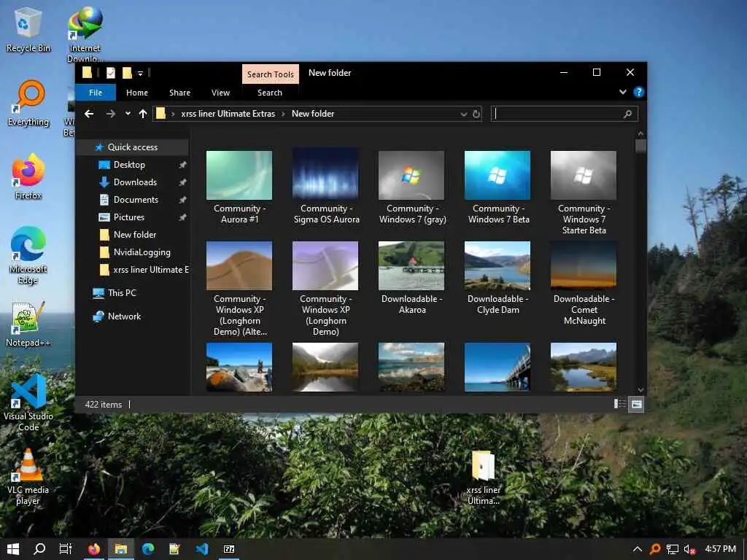Toggle pin next to Downloads
Viewport: 747px width, 560px height.
(x=182, y=182)
